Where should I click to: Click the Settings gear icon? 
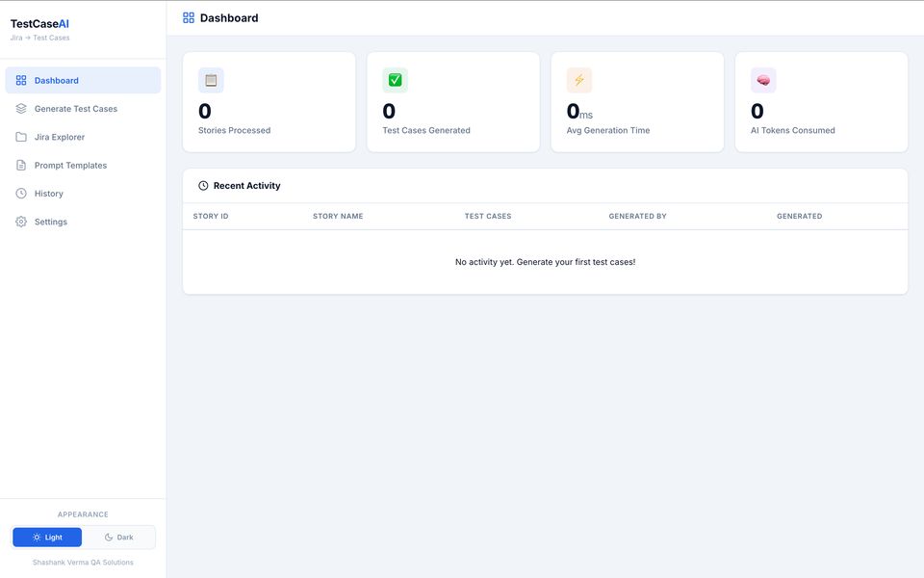(x=21, y=222)
